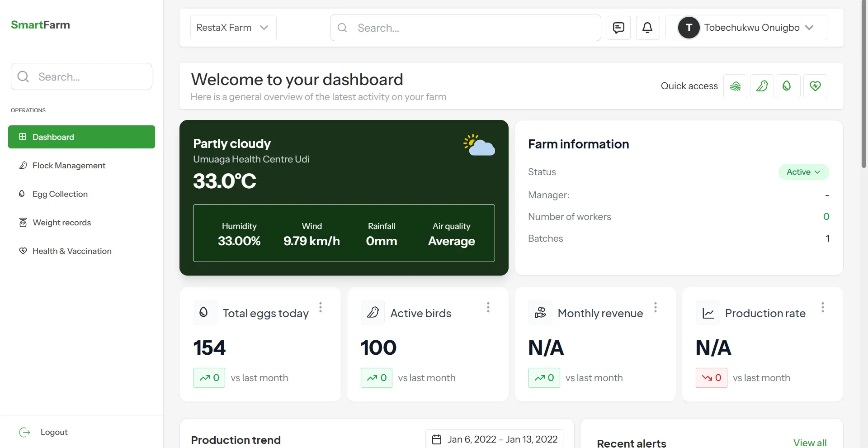Open the notifications bell
The height and width of the screenshot is (448, 868).
647,28
